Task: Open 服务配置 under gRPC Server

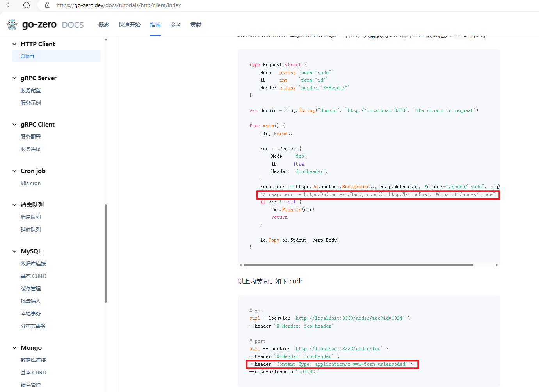Action: 31,90
